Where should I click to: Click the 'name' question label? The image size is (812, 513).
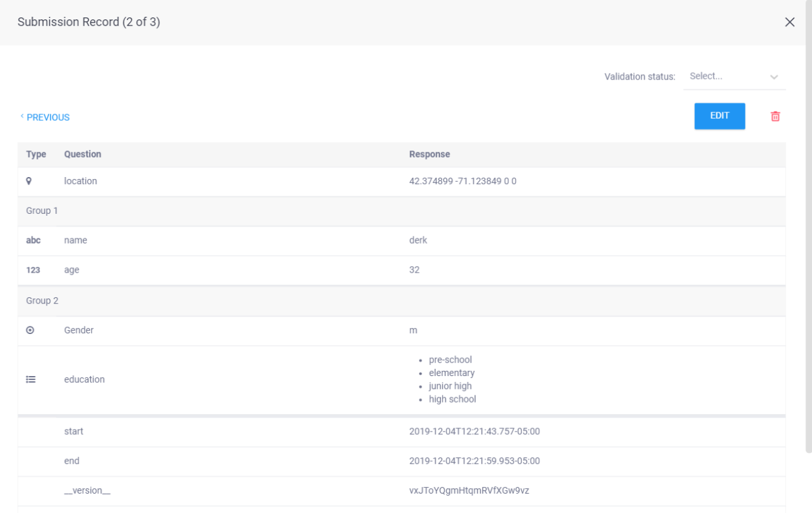[76, 240]
